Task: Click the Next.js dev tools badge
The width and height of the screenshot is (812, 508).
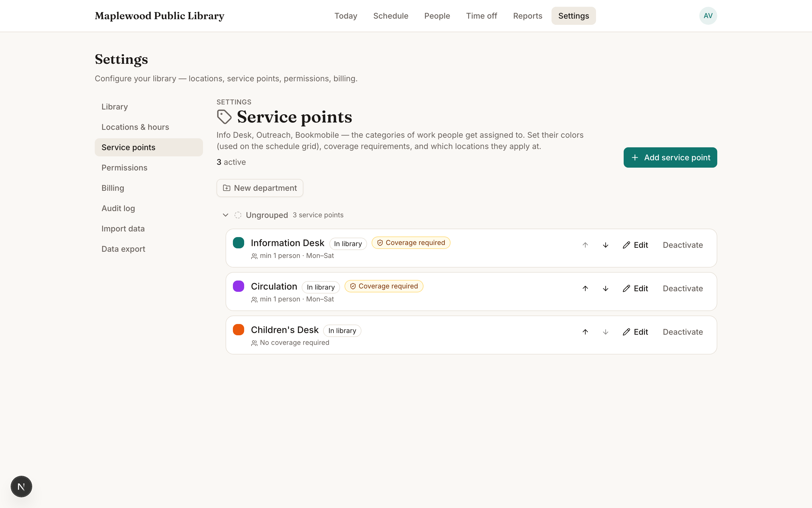Action: point(21,486)
